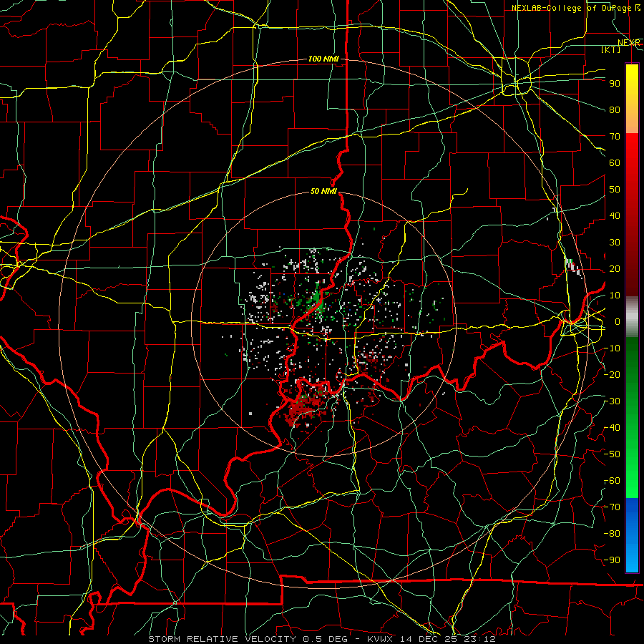The height and width of the screenshot is (644, 644).
Task: Click the 70 value on the velocity scale
Action: [x=615, y=137]
